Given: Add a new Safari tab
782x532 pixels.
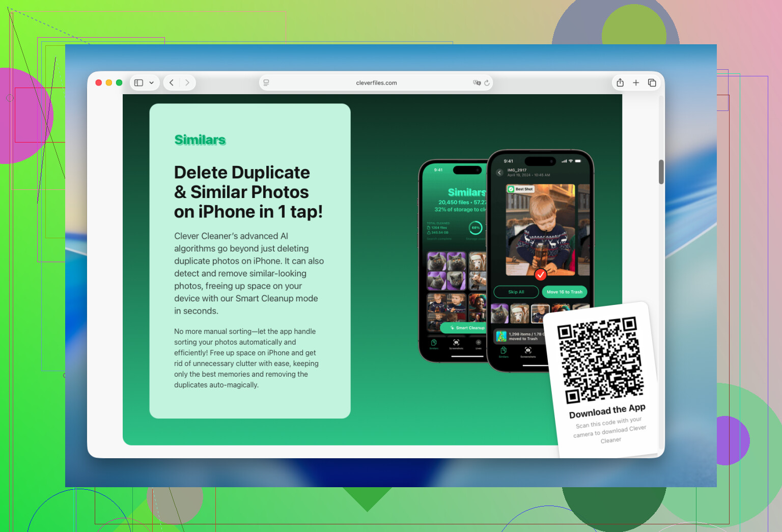Looking at the screenshot, I should click(x=636, y=82).
